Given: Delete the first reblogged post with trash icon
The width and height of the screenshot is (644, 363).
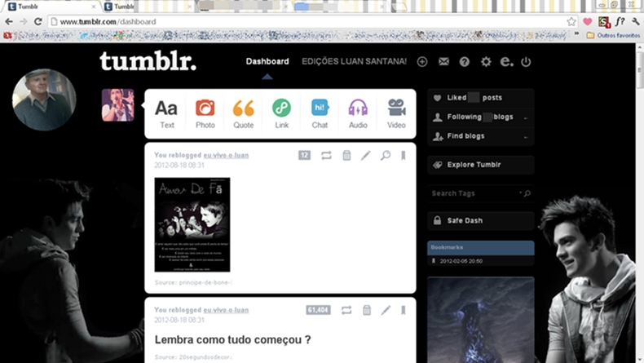Looking at the screenshot, I should [x=346, y=155].
